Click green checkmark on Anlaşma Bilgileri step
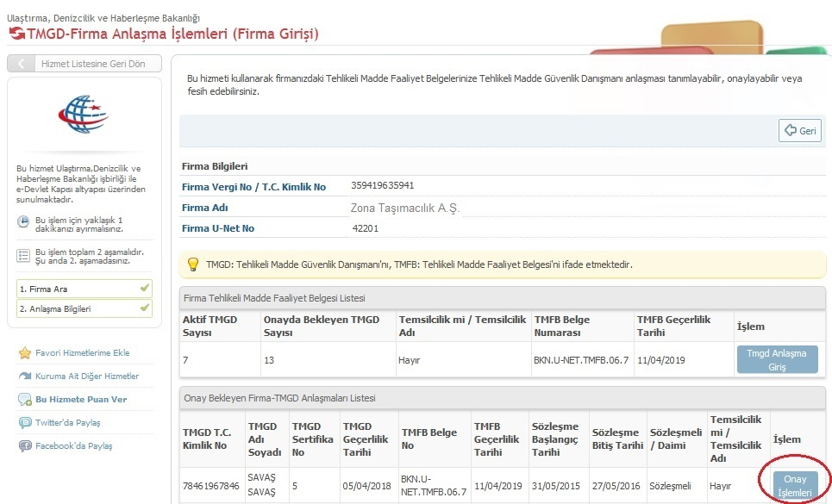832x504 pixels. click(x=144, y=308)
